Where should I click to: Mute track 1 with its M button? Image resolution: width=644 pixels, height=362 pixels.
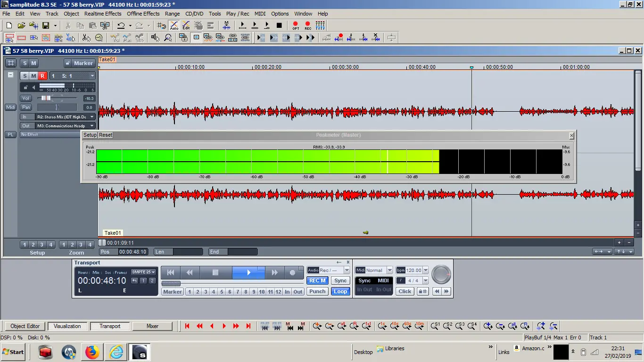(33, 76)
